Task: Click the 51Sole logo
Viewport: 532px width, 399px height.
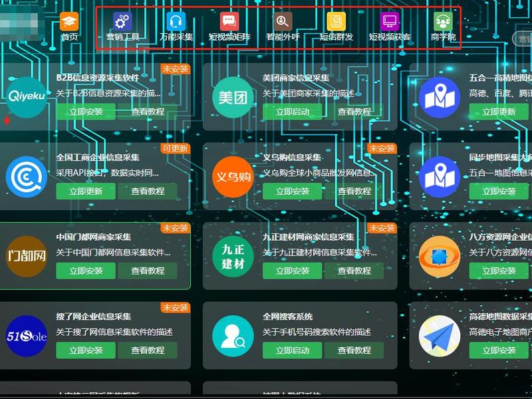Action: pos(27,336)
